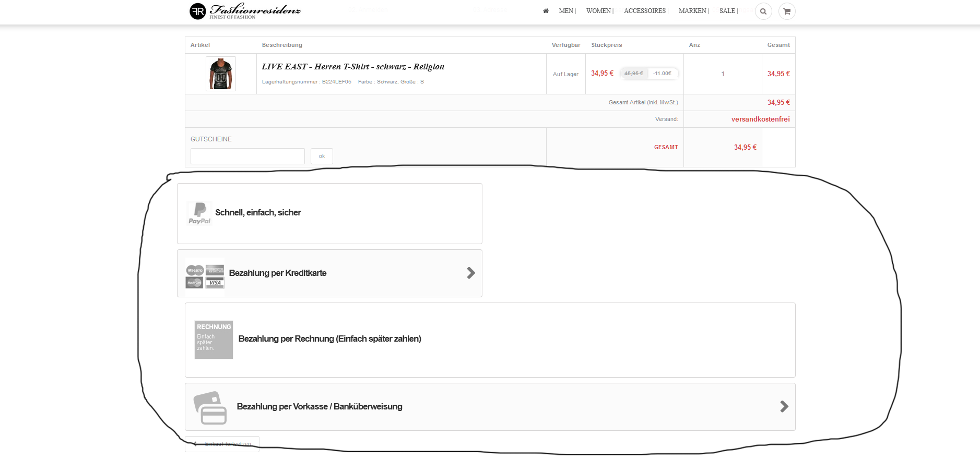
Task: Expand the Kreditkarte payment chevron
Action: point(471,273)
